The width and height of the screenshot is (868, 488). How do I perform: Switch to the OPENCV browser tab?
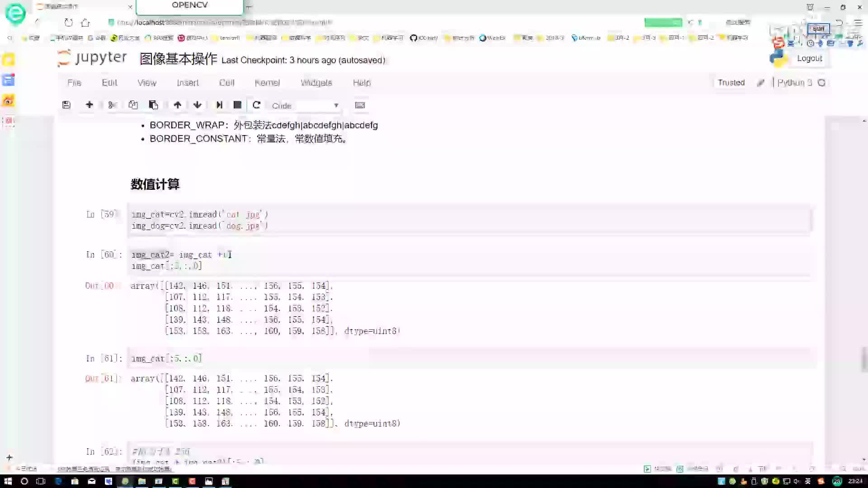(x=189, y=6)
